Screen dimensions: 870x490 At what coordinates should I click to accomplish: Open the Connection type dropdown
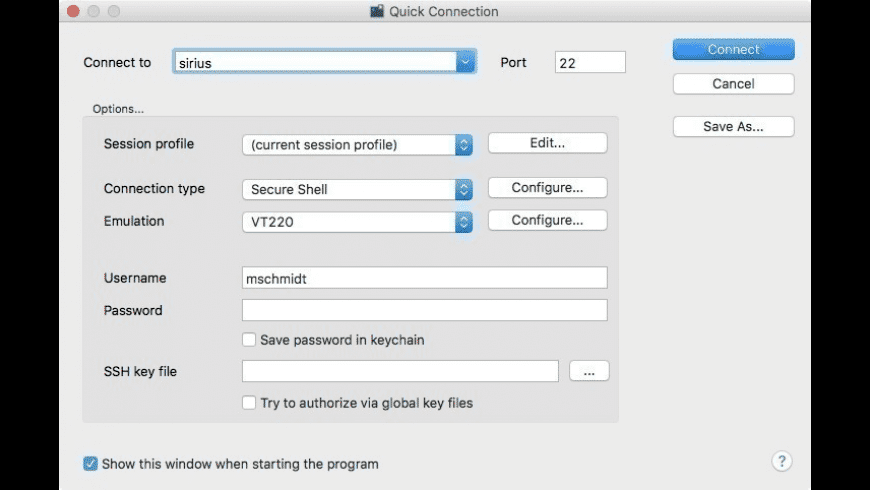464,189
